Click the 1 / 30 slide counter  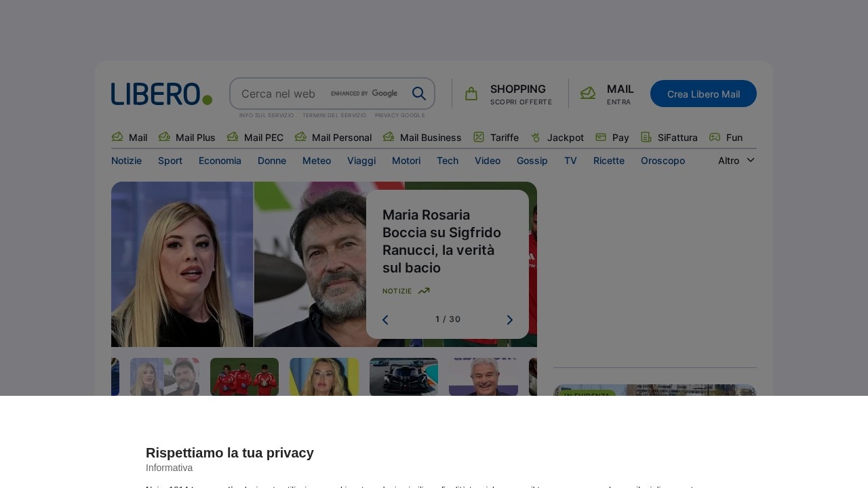[448, 319]
